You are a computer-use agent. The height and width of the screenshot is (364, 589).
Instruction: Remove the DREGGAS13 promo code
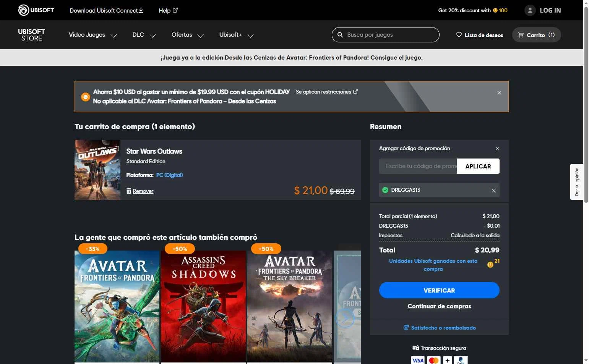pos(493,190)
